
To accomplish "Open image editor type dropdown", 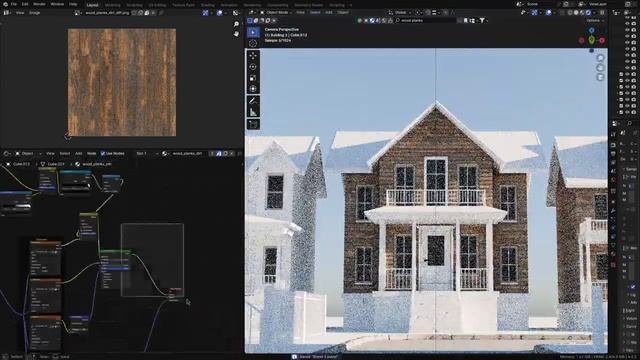I will point(7,13).
